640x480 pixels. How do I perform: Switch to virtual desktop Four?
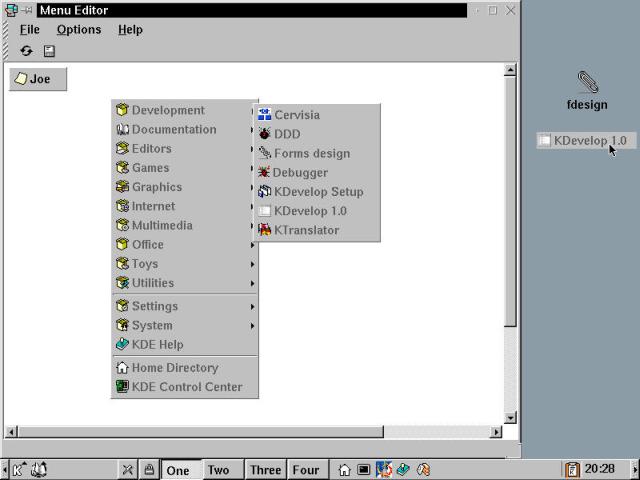point(305,470)
